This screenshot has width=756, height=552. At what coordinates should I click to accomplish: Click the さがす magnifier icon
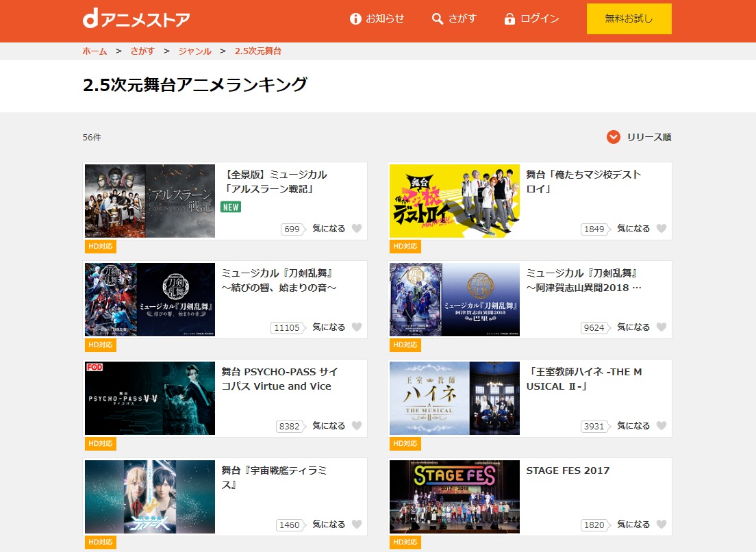438,18
